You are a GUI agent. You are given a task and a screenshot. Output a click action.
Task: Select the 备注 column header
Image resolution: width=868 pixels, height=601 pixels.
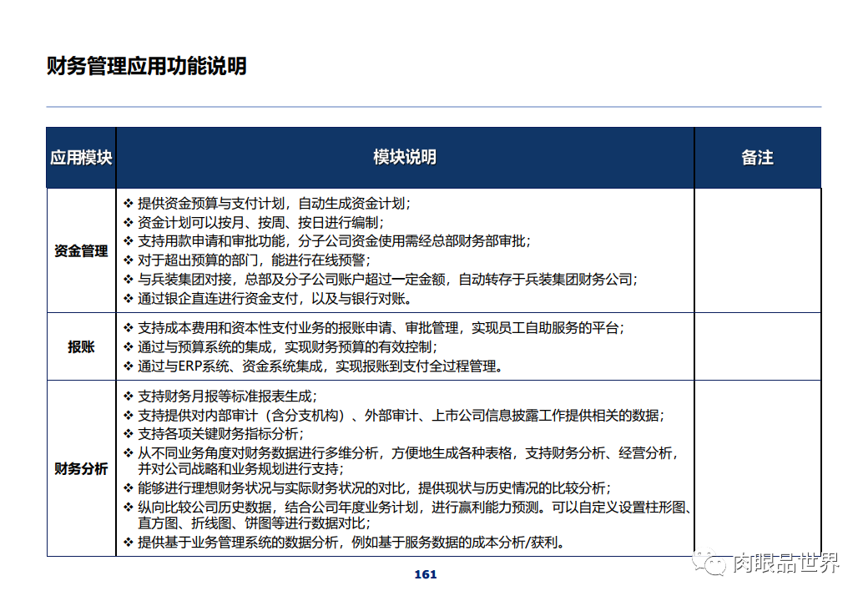coord(757,158)
